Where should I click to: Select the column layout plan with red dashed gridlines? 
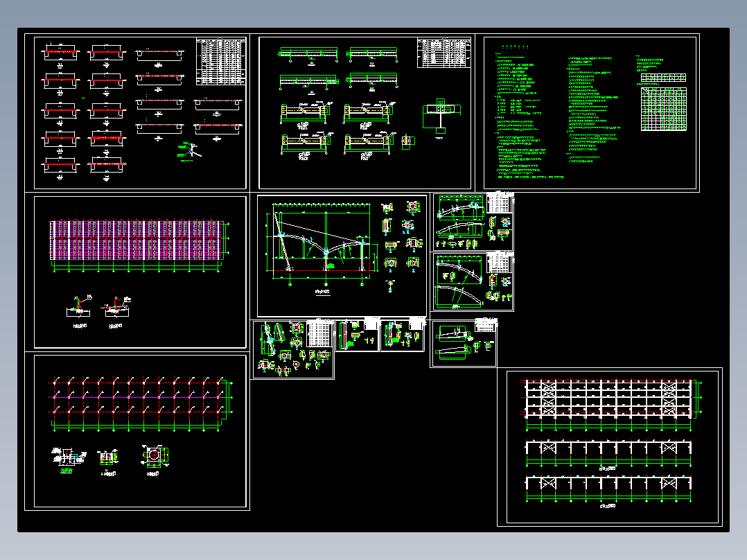pyautogui.click(x=141, y=403)
